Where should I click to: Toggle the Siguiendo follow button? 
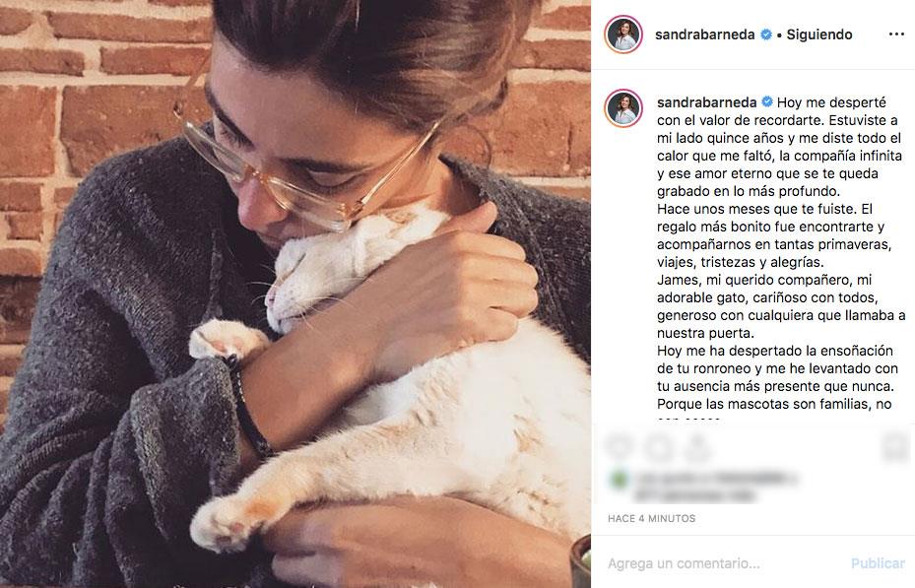[x=819, y=34]
